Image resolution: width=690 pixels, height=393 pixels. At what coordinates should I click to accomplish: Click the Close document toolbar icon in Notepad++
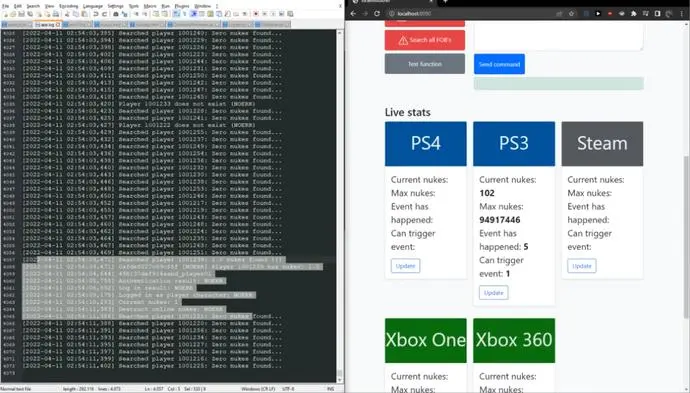click(x=39, y=14)
